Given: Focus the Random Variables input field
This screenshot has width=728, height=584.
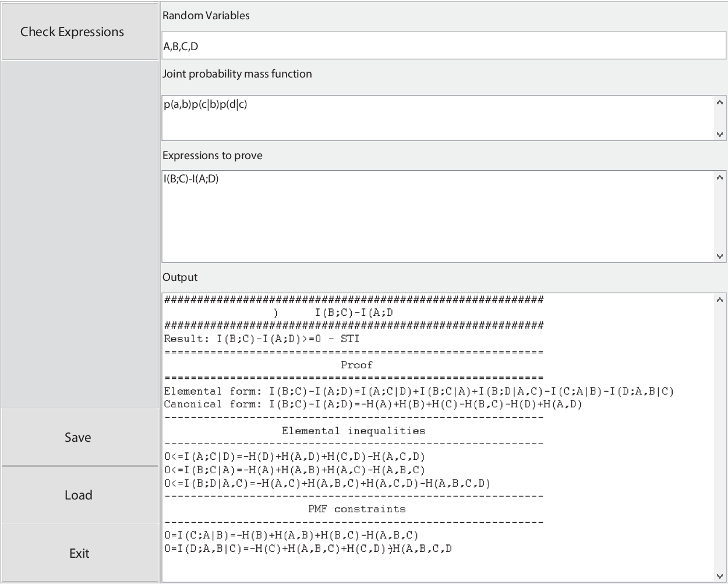Looking at the screenshot, I should (443, 45).
